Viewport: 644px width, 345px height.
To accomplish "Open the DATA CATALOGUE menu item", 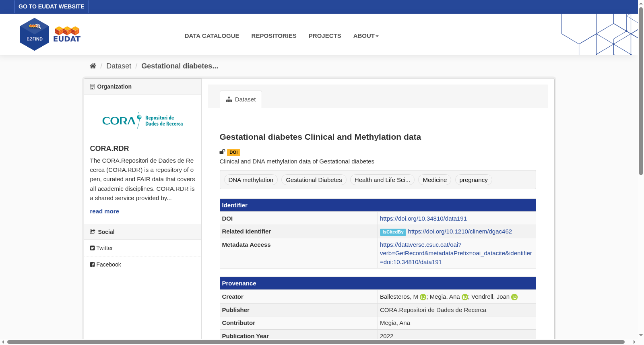I will click(x=212, y=36).
